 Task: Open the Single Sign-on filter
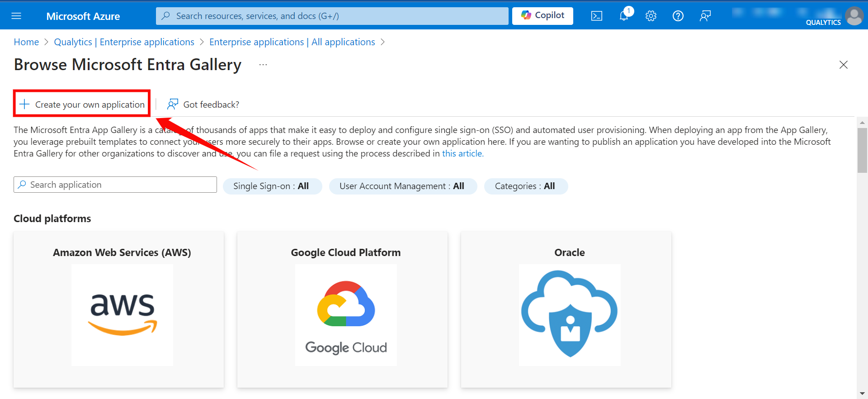pos(272,186)
